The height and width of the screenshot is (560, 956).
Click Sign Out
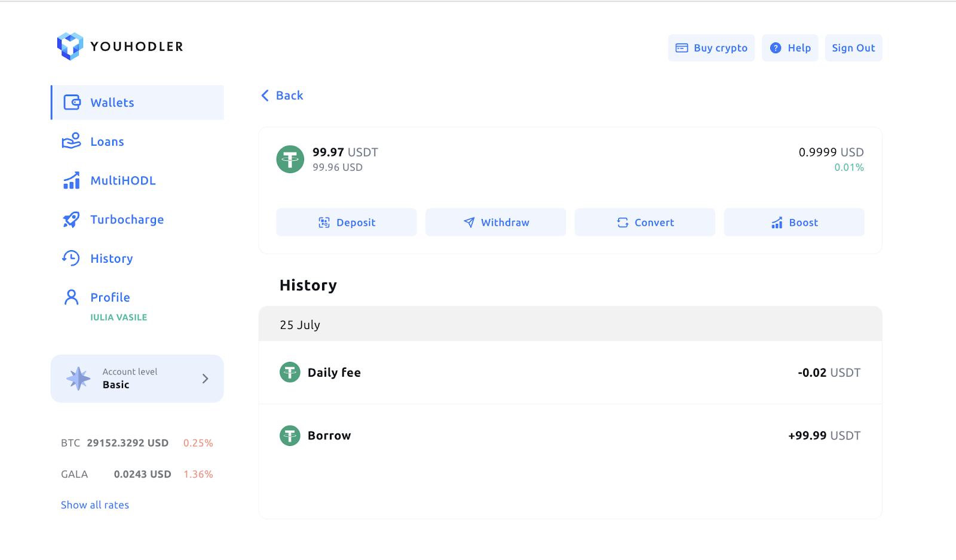click(x=854, y=48)
